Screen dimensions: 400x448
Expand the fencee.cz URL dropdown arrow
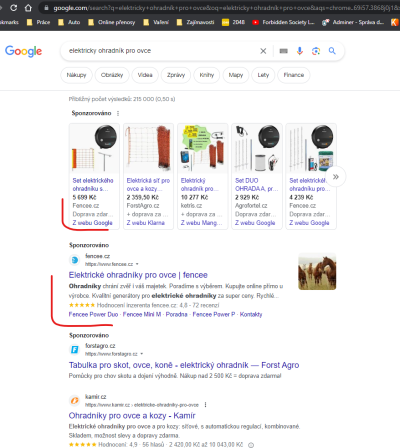point(137,264)
